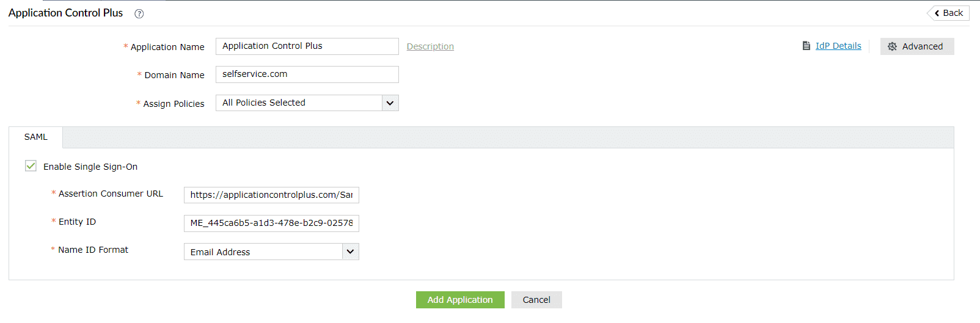Image resolution: width=980 pixels, height=323 pixels.
Task: Click the Advanced gear icon
Action: pos(892,46)
